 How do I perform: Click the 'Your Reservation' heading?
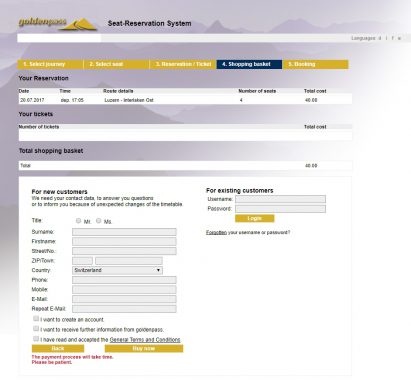(x=44, y=78)
